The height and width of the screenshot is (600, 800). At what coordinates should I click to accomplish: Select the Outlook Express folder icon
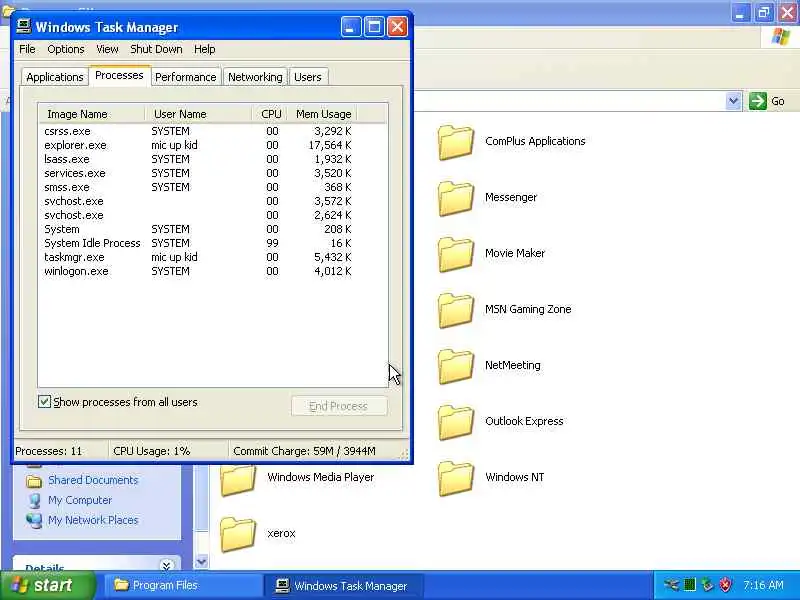pos(456,422)
